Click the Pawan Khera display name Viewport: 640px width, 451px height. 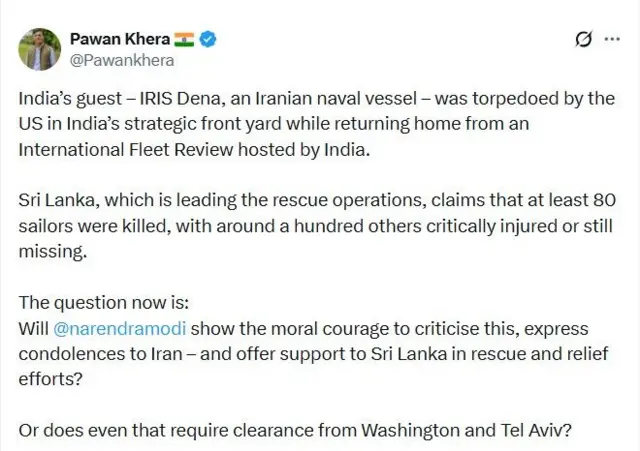coord(118,39)
